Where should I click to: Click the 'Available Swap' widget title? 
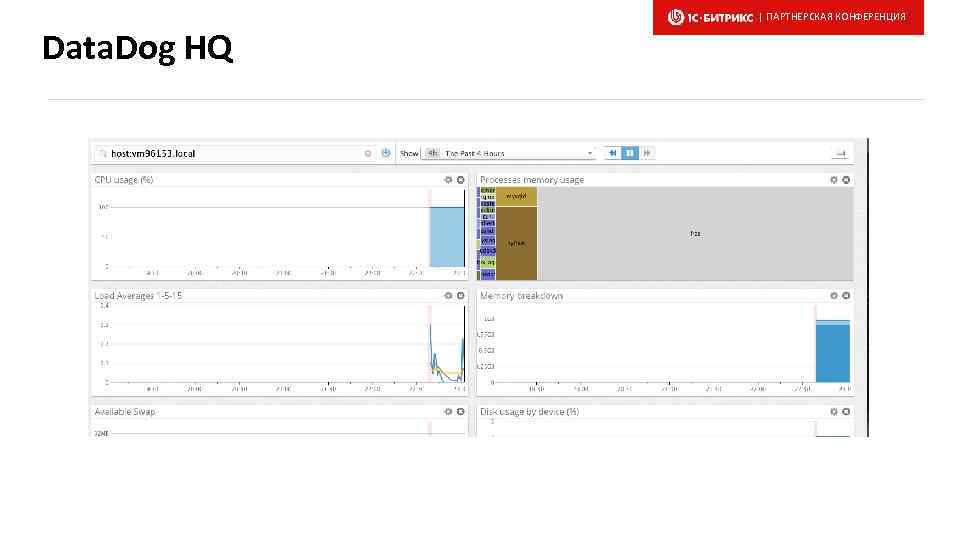click(125, 412)
